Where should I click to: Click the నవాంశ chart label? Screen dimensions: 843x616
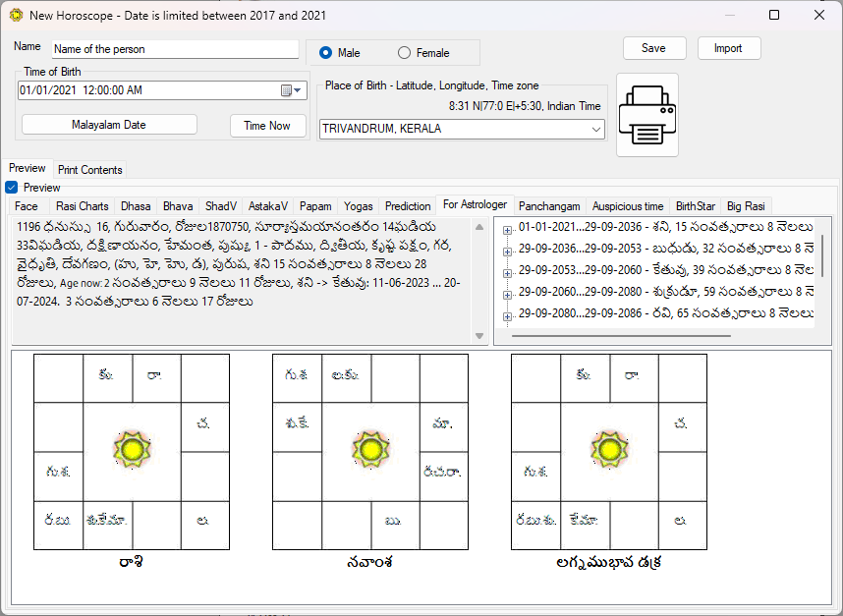tap(369, 562)
